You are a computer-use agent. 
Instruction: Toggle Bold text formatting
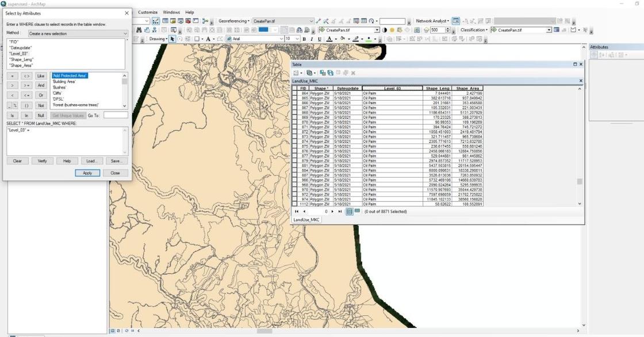304,39
